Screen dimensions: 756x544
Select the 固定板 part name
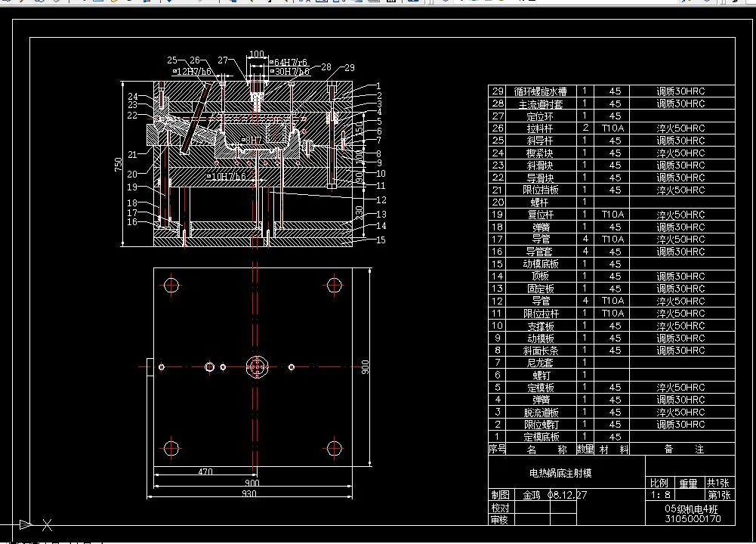coord(540,289)
